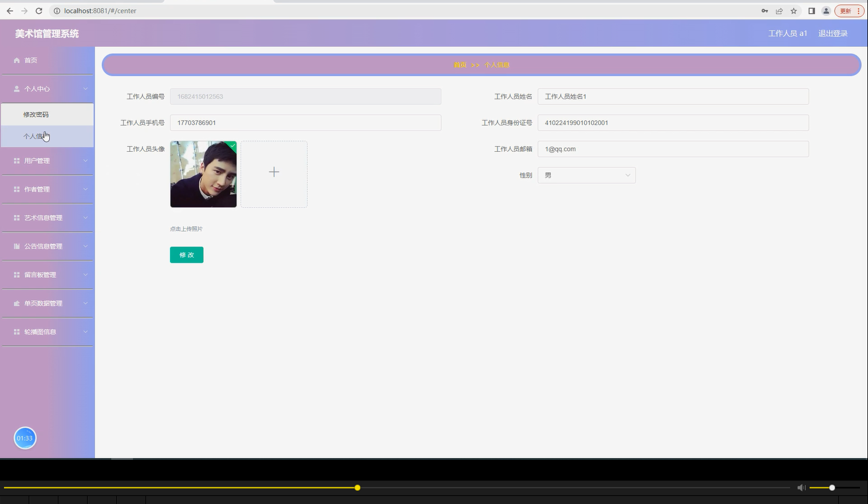Expand the 留言板管理 chevron
The width and height of the screenshot is (868, 504).
pyautogui.click(x=85, y=275)
